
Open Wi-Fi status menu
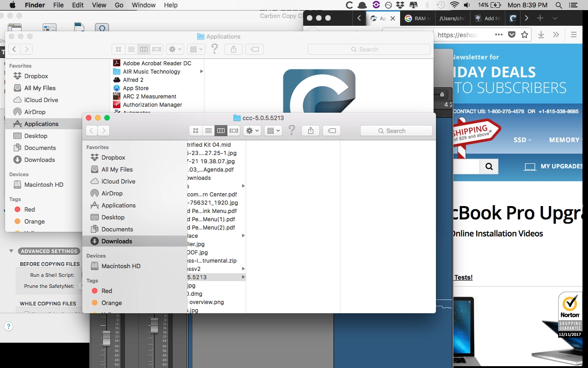[454, 5]
